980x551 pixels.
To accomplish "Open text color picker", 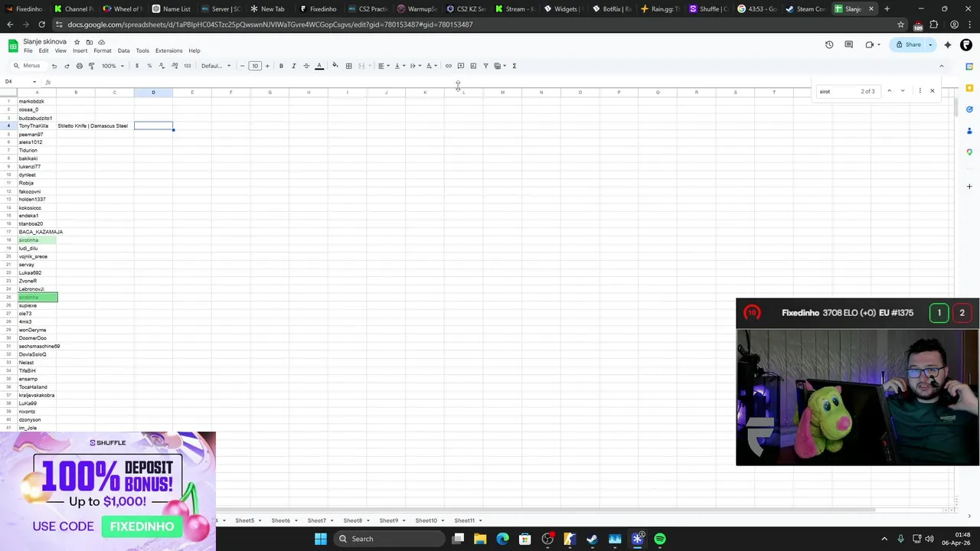I will pos(319,66).
